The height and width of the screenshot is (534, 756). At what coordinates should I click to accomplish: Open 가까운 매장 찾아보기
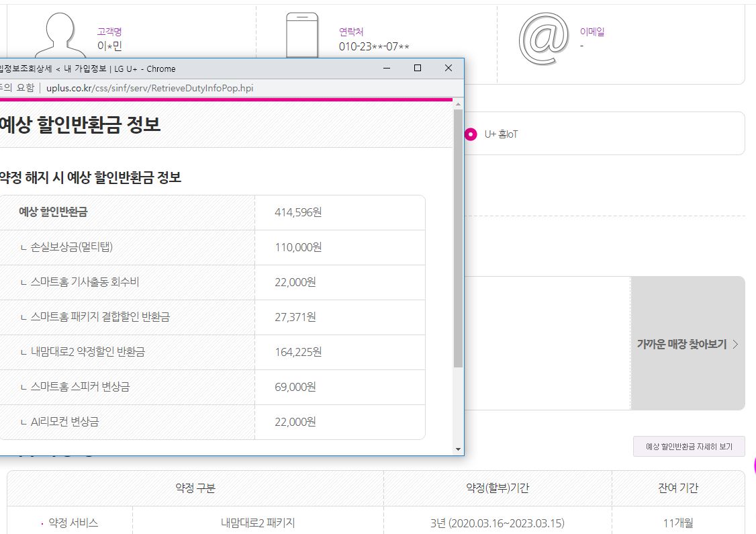tap(681, 344)
